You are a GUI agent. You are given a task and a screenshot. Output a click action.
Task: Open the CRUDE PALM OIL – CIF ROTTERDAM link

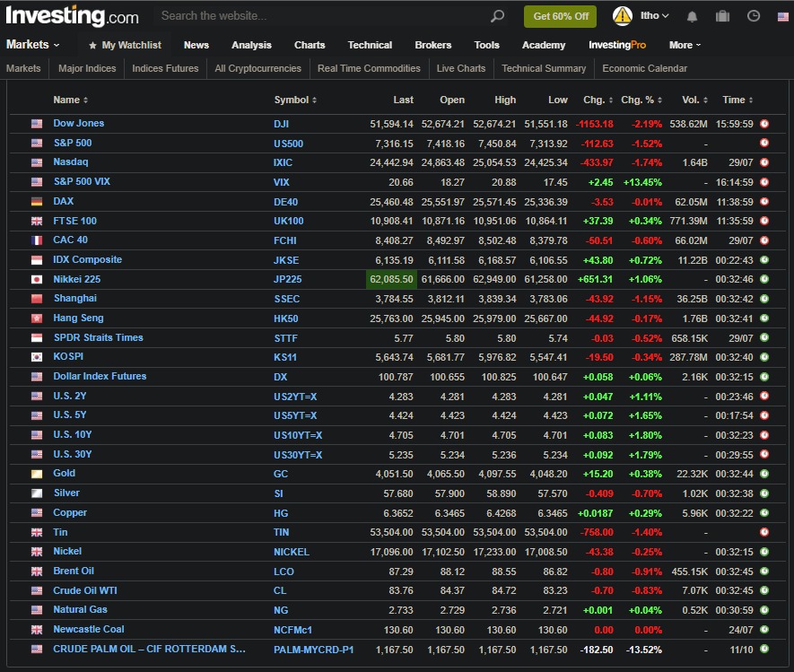150,649
